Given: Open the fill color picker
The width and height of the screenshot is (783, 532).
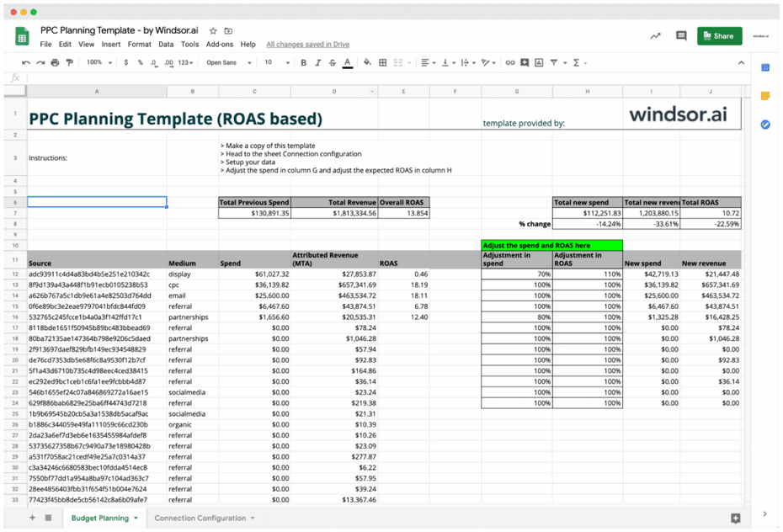Looking at the screenshot, I should click(368, 62).
